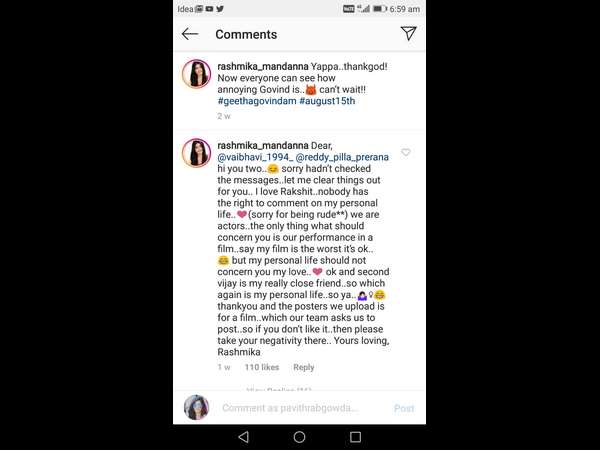600x450 pixels.
Task: Like Rashmika's long comment with heart icon
Action: 406,152
